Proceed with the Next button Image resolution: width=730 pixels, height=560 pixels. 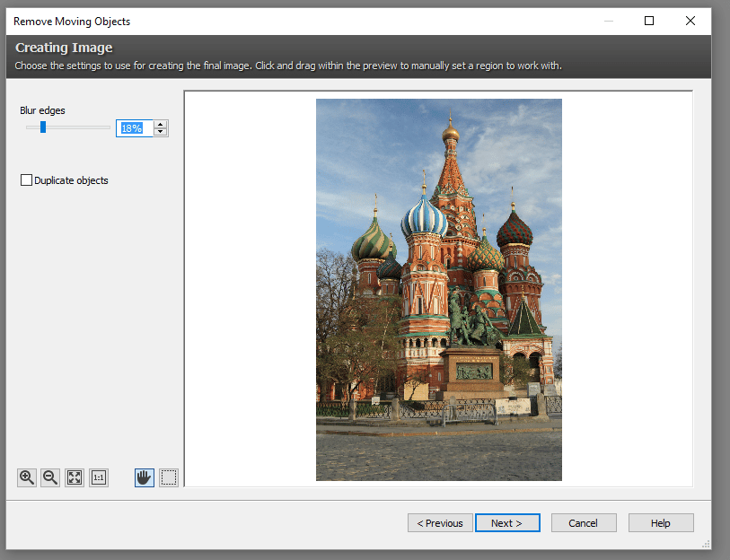pyautogui.click(x=507, y=523)
